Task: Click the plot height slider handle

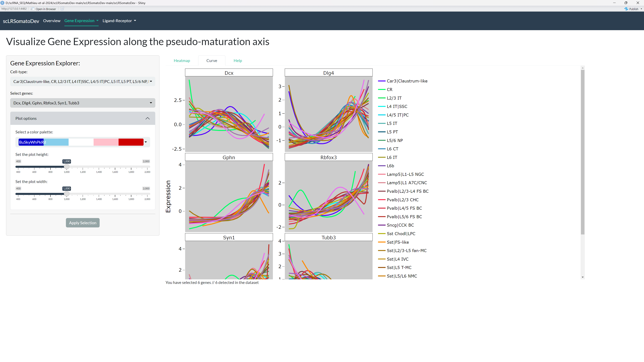Action: click(67, 167)
